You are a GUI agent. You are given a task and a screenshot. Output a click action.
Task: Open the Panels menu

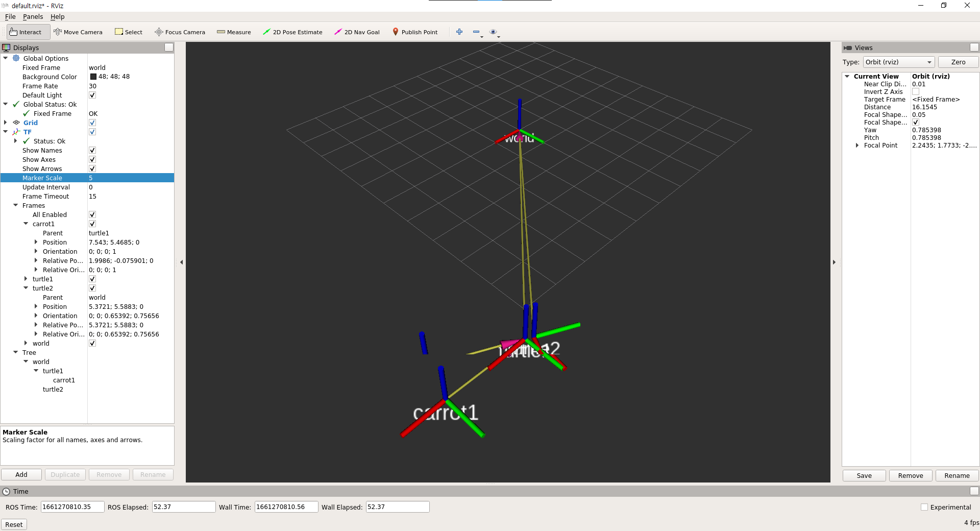tap(33, 17)
